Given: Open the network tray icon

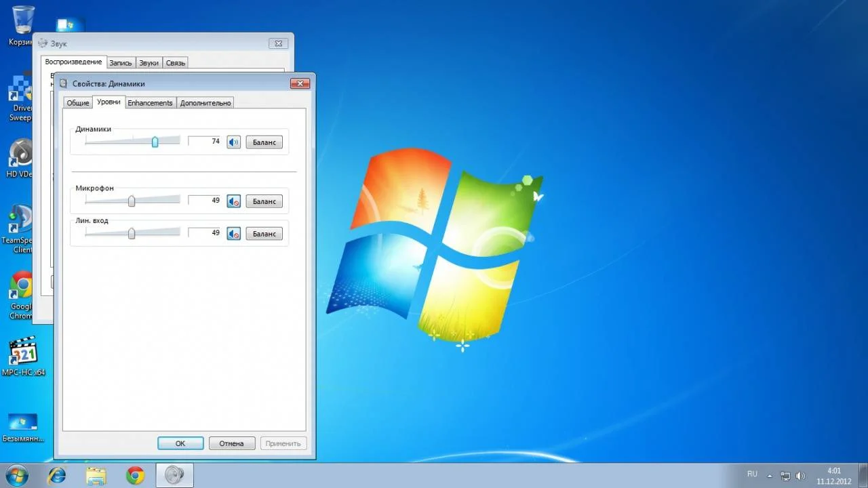Looking at the screenshot, I should [x=785, y=476].
